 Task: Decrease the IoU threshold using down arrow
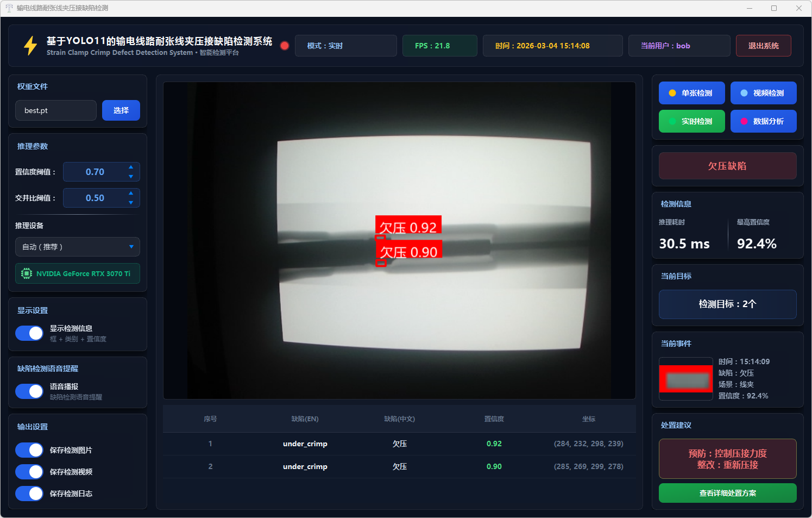pyautogui.click(x=131, y=203)
